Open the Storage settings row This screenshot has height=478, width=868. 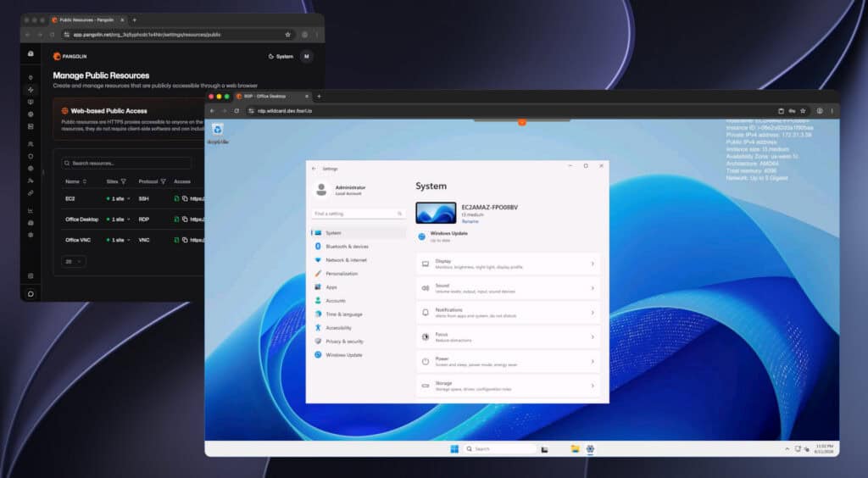click(x=509, y=386)
